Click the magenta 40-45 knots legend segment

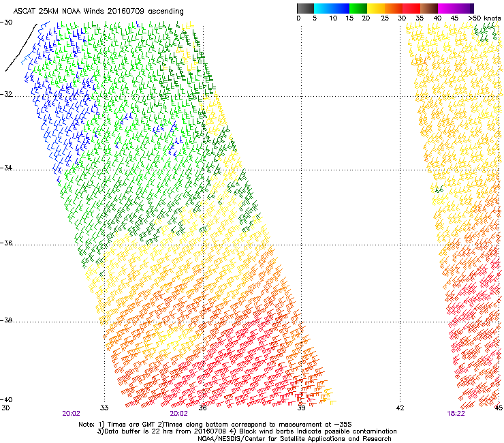pyautogui.click(x=447, y=8)
